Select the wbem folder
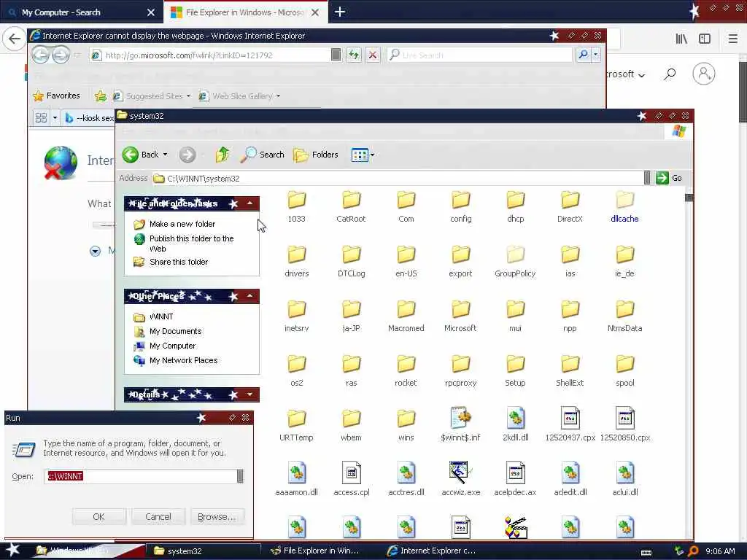This screenshot has height=560, width=747. [x=351, y=426]
